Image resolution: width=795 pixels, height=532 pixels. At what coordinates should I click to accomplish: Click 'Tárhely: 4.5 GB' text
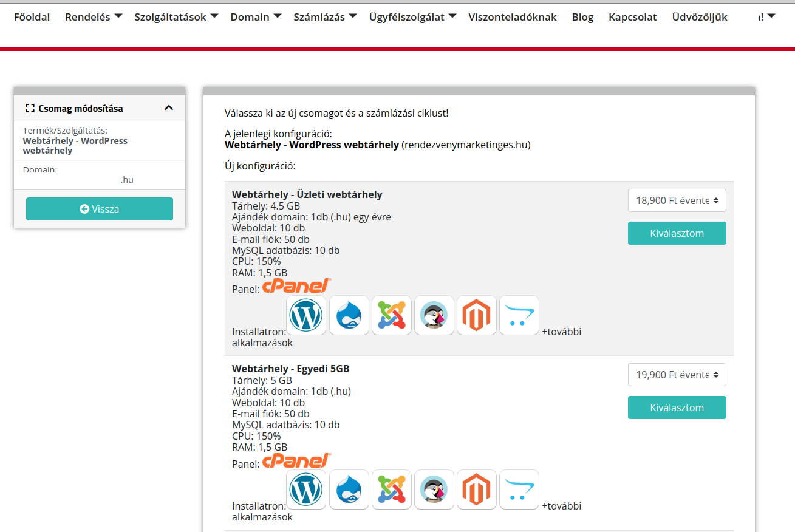266,206
